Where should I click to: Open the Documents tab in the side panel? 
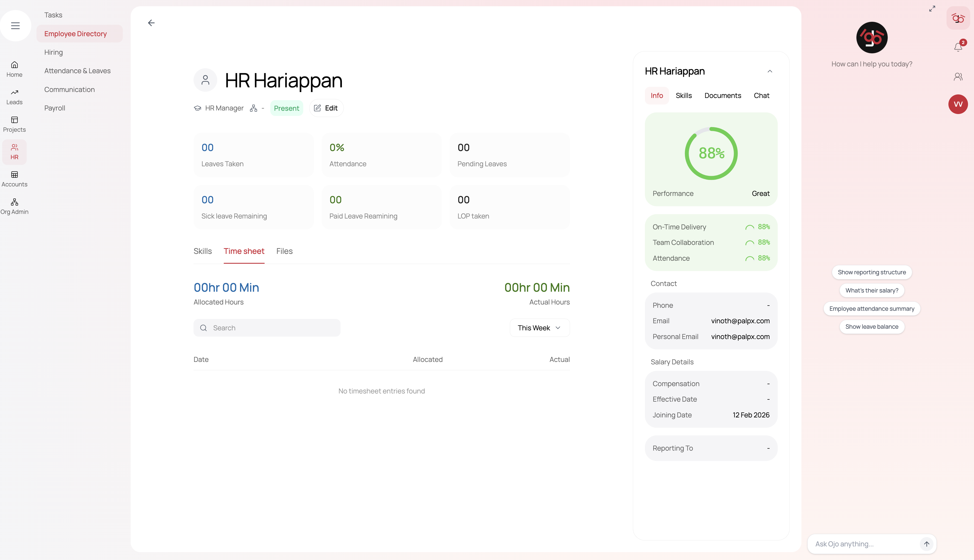pos(722,96)
